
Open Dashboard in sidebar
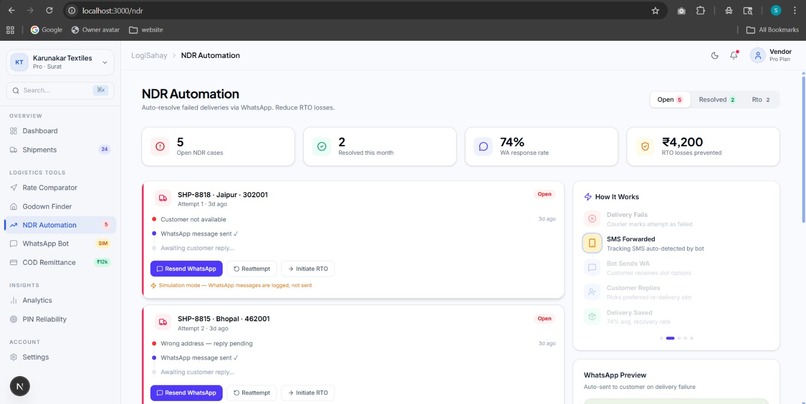(60, 131)
